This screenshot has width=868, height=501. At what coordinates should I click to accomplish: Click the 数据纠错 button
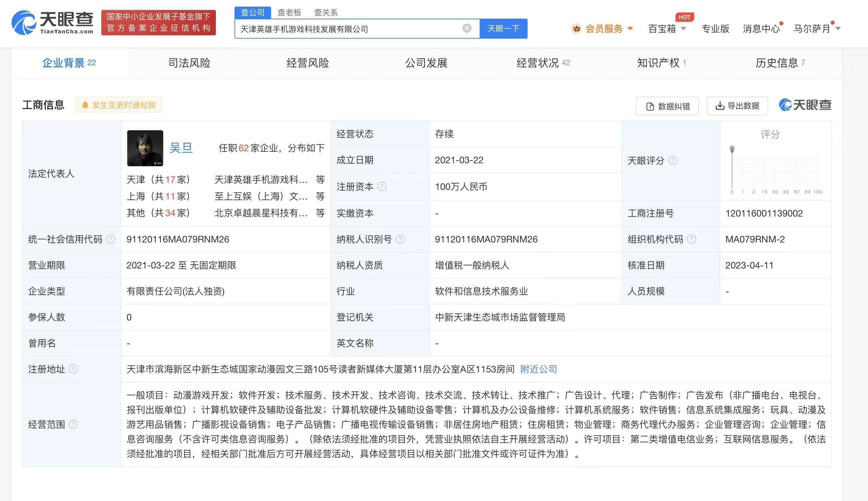667,106
